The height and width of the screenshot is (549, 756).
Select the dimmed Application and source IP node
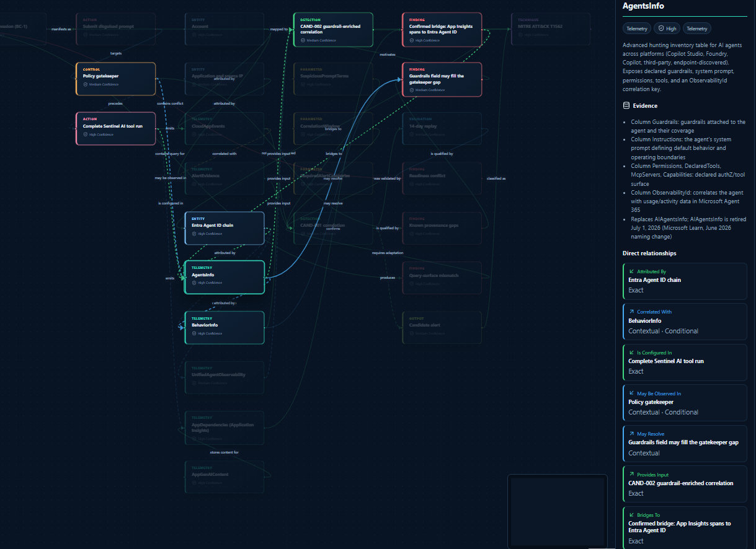click(225, 79)
